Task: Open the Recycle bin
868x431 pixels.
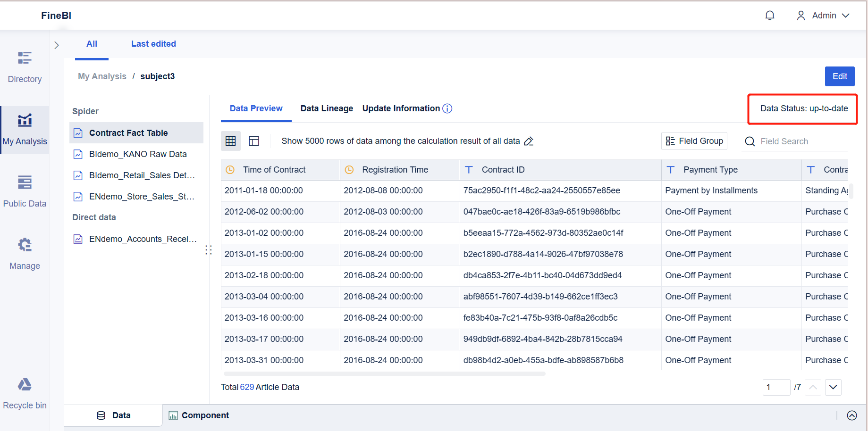Action: tap(24, 392)
